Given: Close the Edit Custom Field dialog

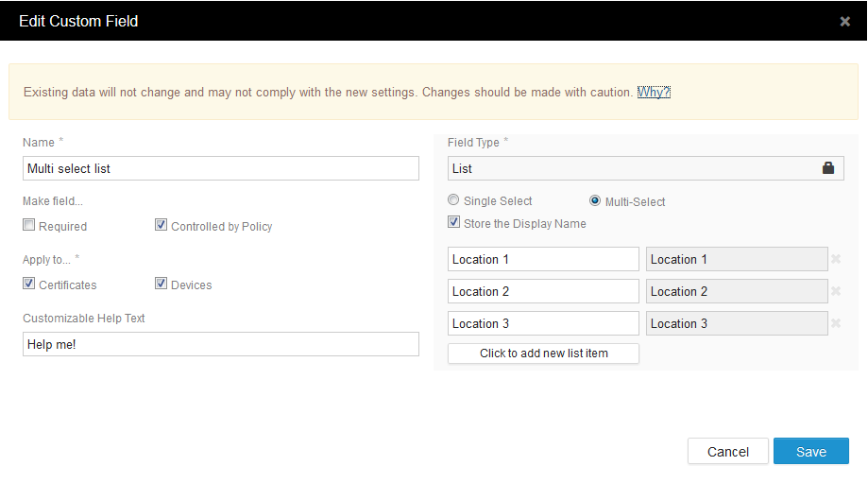Looking at the screenshot, I should (844, 22).
